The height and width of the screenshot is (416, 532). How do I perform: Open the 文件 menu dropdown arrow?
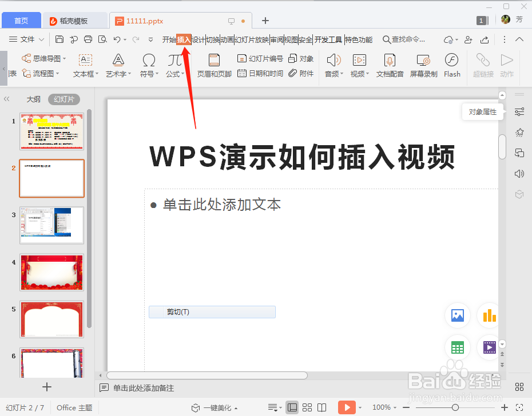click(x=41, y=39)
